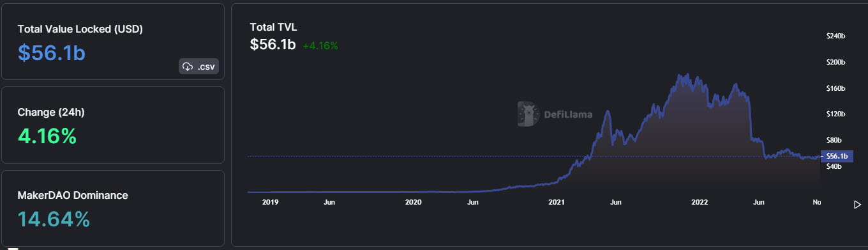
Task: Click the blue $56.1b price tag on axis
Action: (837, 156)
